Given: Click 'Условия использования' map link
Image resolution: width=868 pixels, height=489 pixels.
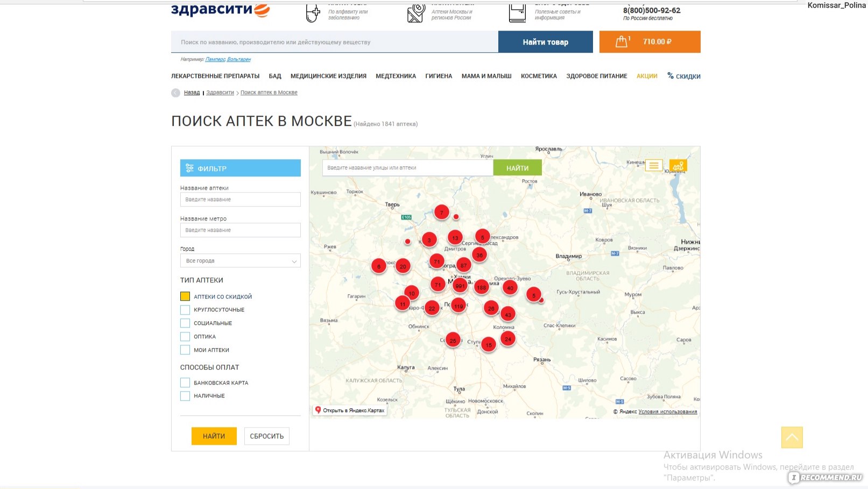Looking at the screenshot, I should (x=668, y=412).
